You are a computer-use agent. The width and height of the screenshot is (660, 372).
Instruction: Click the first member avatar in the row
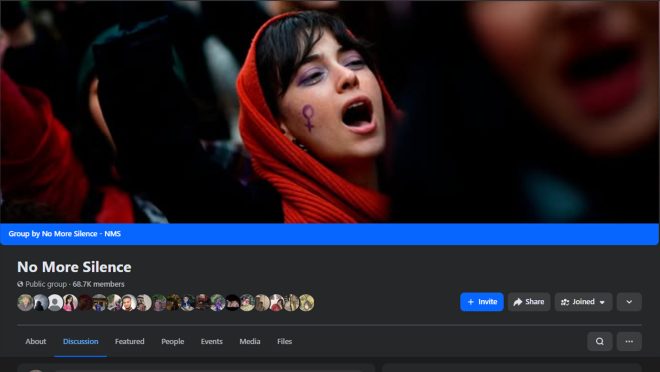point(25,303)
